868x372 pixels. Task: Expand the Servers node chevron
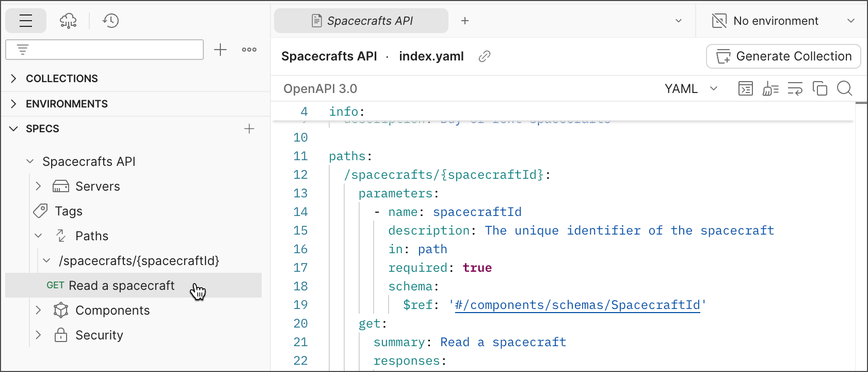(38, 186)
